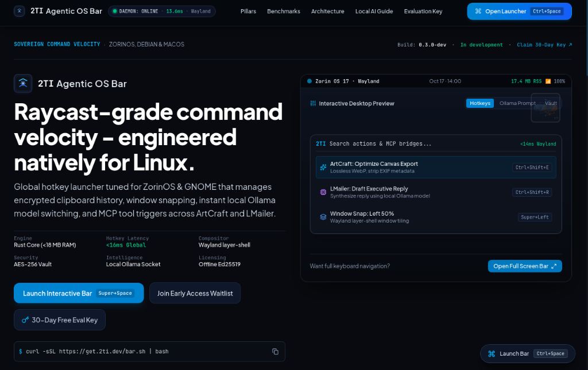This screenshot has width=588, height=370.
Task: Select LMailer: Draft Executive Reply action
Action: tap(436, 192)
